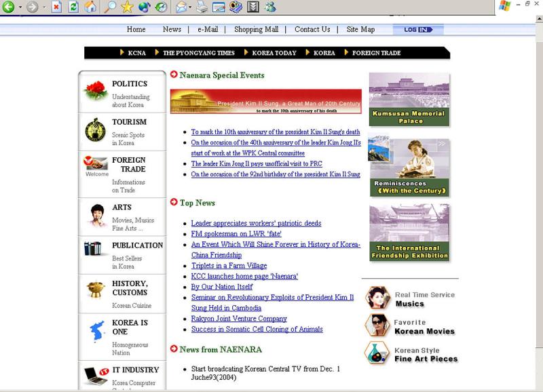Open 'KCC launches home page Naenara' link
Image resolution: width=543 pixels, height=392 pixels.
244,277
